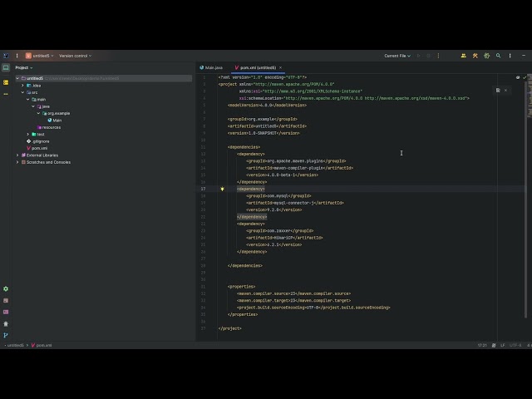Click the Code With Me people icon
Viewport: 532px width, 399px height.
[464, 56]
